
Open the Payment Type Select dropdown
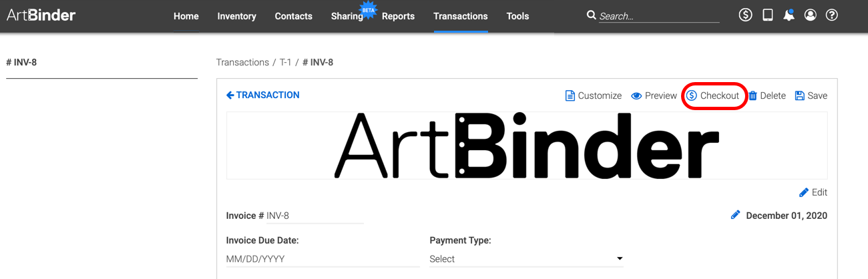pos(526,259)
